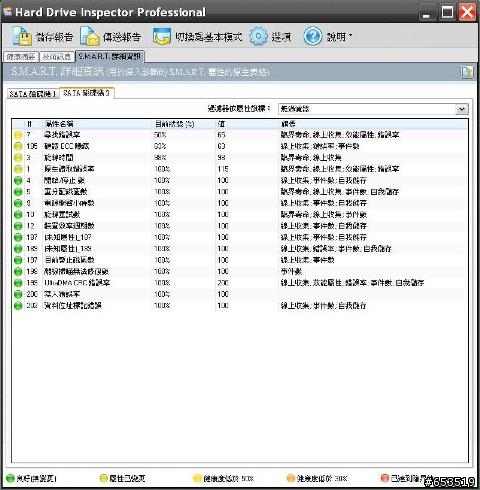Click green status icon of attribute 198
480x490 pixels.
18,271
